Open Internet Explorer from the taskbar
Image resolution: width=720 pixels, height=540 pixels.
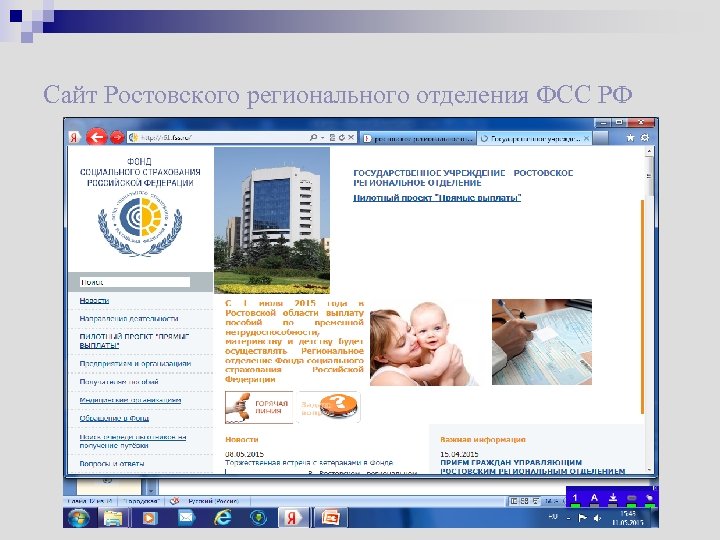[x=223, y=518]
